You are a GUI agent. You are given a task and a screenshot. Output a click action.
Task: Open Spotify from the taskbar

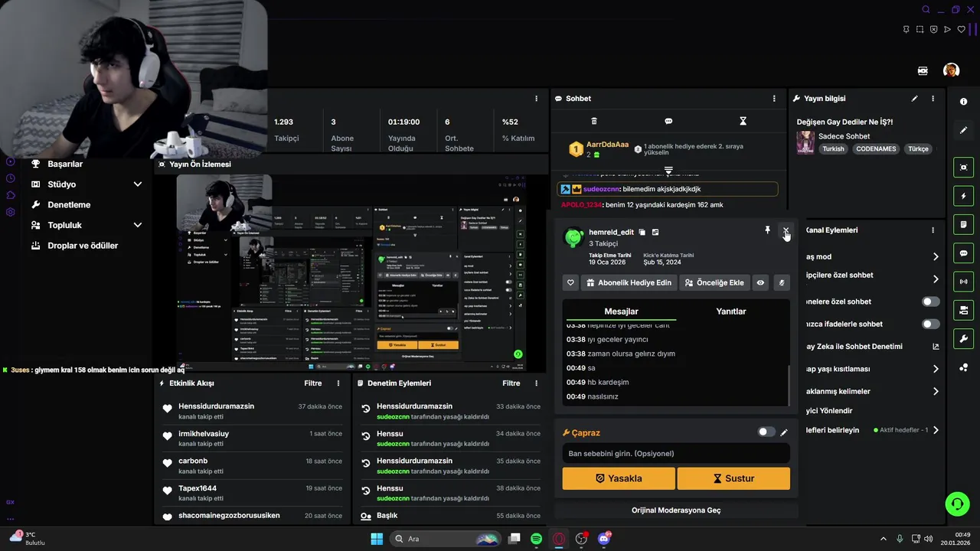[x=536, y=539]
